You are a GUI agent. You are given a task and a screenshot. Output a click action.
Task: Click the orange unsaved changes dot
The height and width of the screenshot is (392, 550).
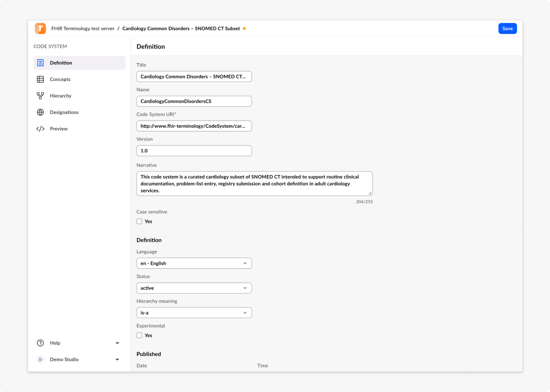coord(244,29)
